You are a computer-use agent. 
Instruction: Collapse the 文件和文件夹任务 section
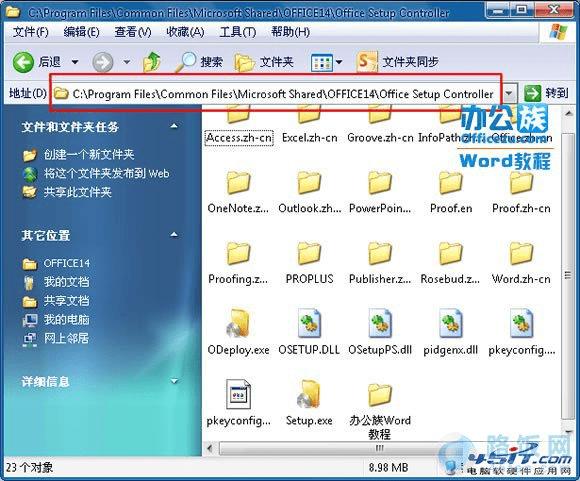pos(173,127)
